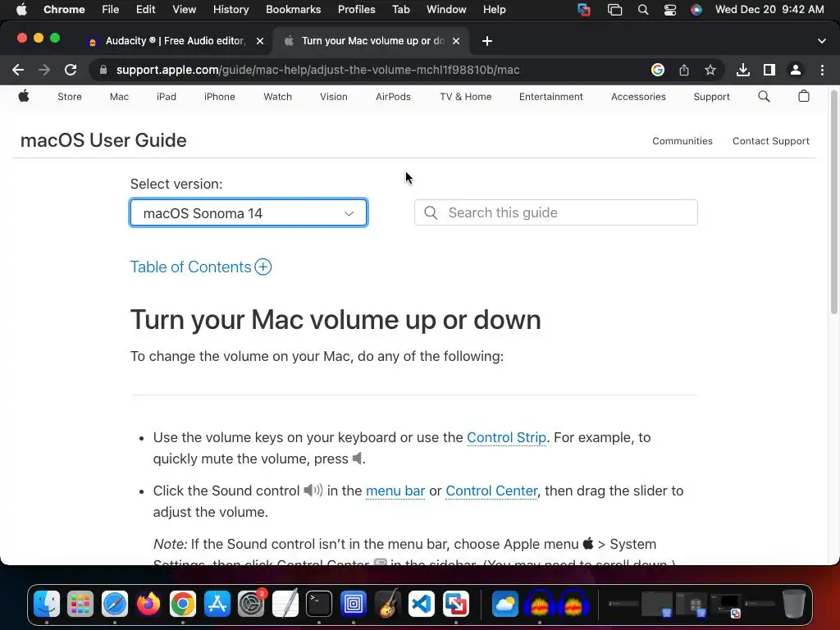Open the Edit menu

click(x=145, y=10)
